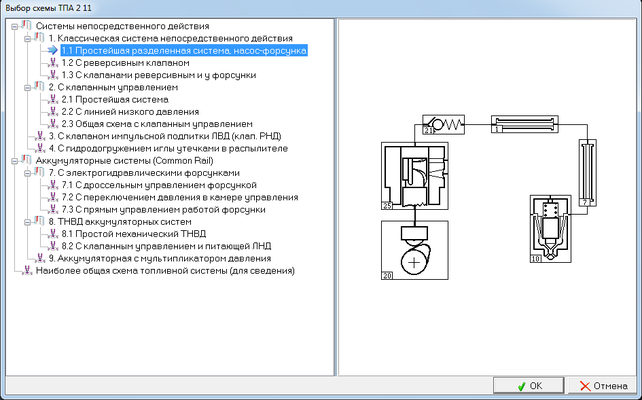Cancel dialog with Отмена button
The width and height of the screenshot is (642, 400).
(604, 386)
